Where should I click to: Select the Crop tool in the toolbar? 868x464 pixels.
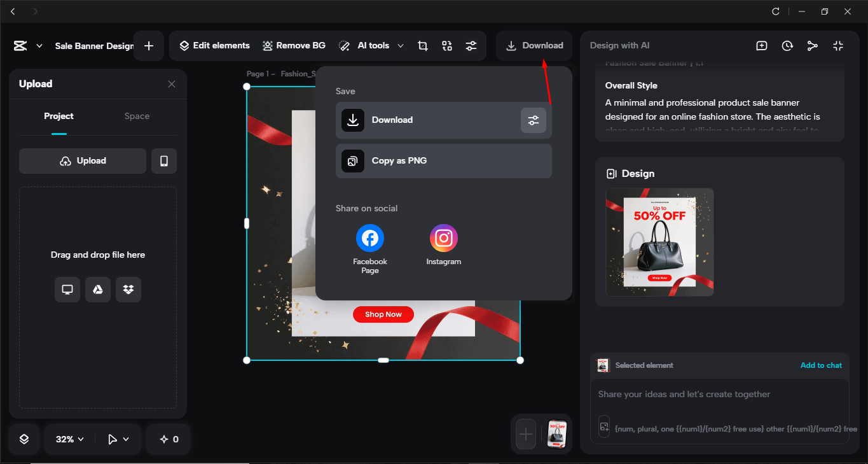click(423, 45)
